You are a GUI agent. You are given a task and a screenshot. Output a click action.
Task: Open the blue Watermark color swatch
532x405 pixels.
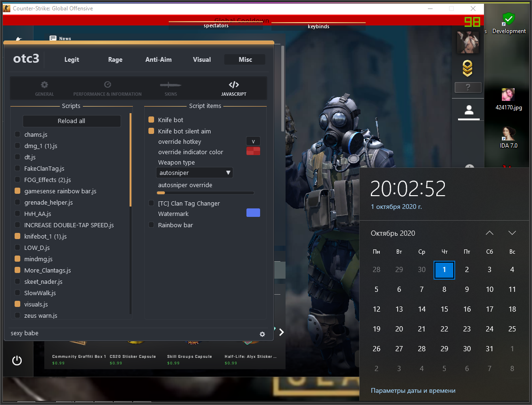253,213
